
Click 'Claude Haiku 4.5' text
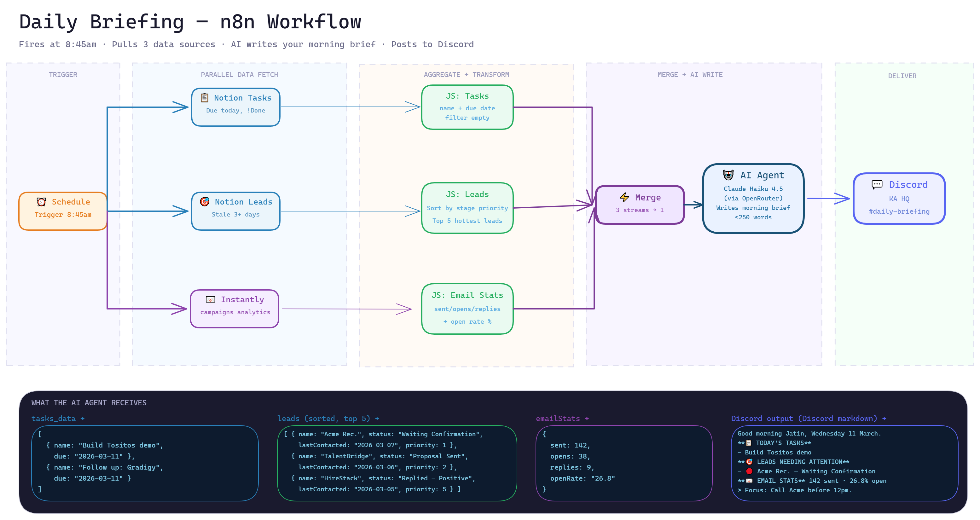753,189
